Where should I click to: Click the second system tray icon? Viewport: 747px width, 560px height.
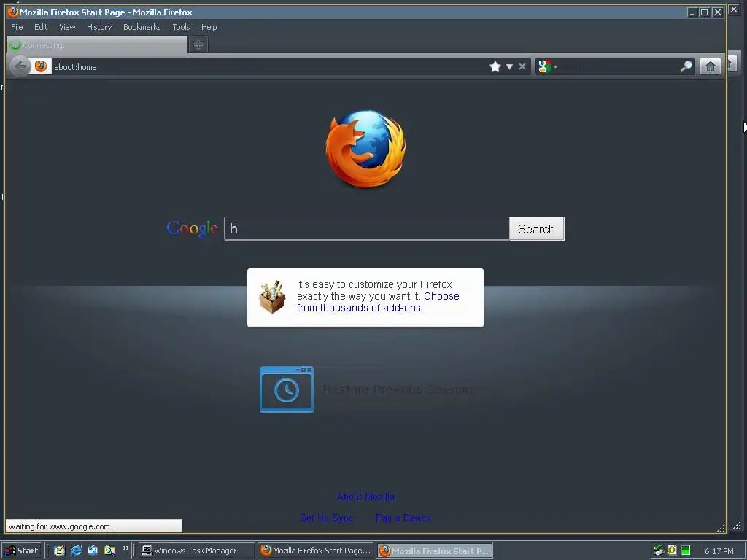tap(672, 551)
